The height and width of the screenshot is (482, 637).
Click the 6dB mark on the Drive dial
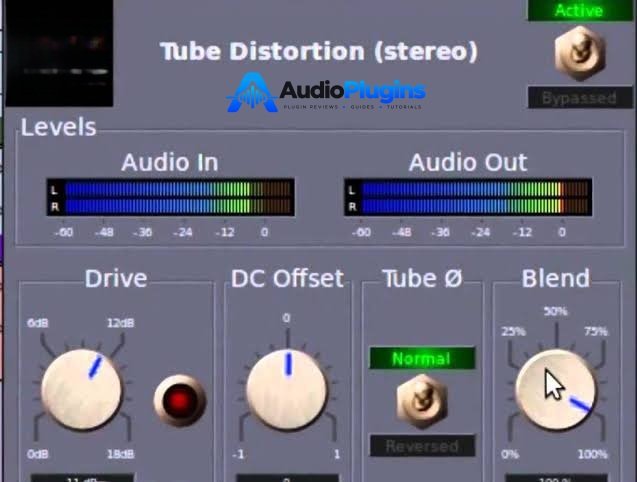37,323
